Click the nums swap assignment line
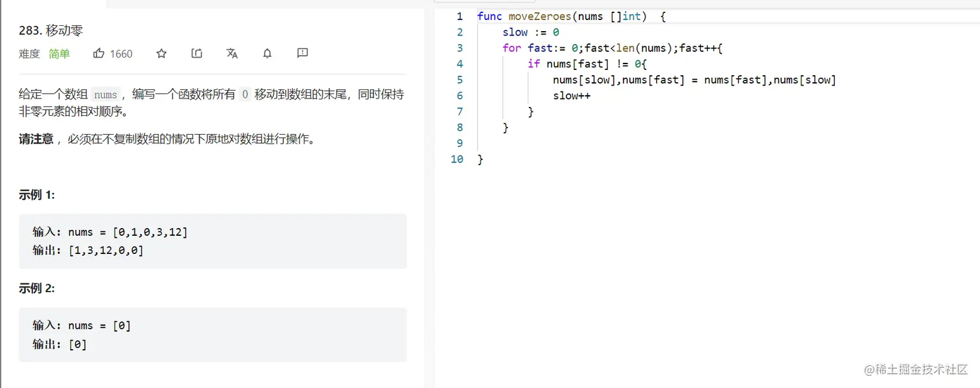Screen dimensions: 980x388 pyautogui.click(x=695, y=80)
